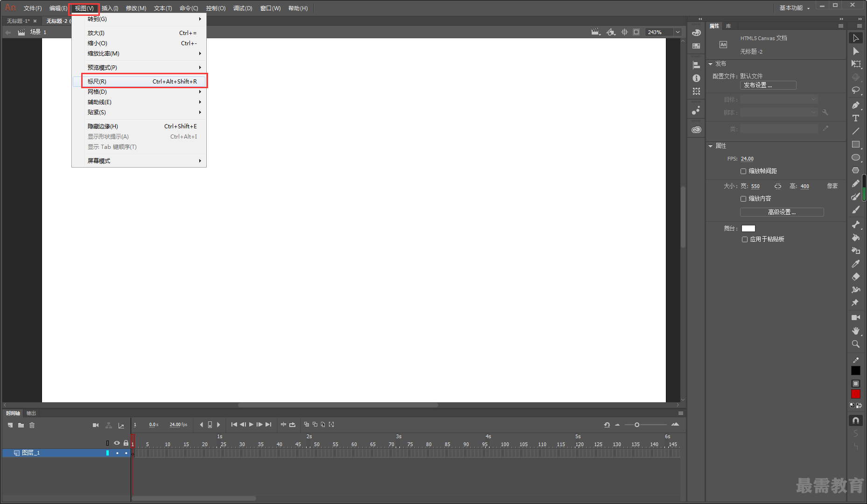
Task: Select the Zoom magnifier tool
Action: point(856,344)
